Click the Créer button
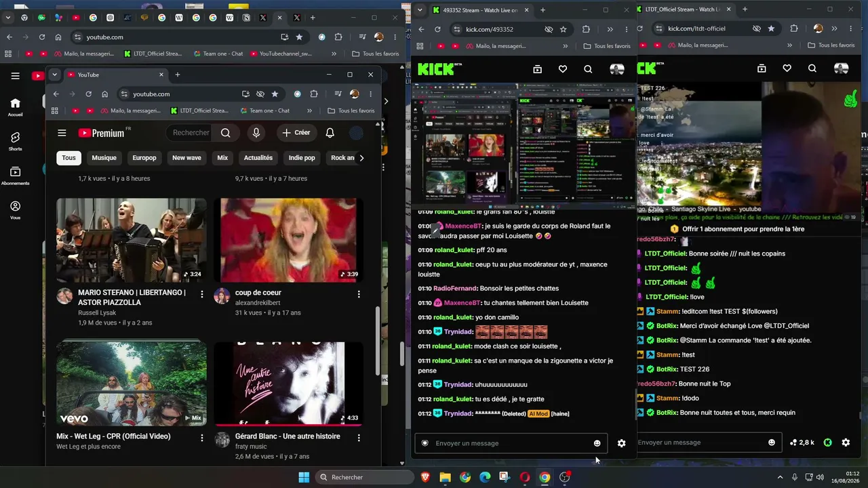 [x=296, y=133]
